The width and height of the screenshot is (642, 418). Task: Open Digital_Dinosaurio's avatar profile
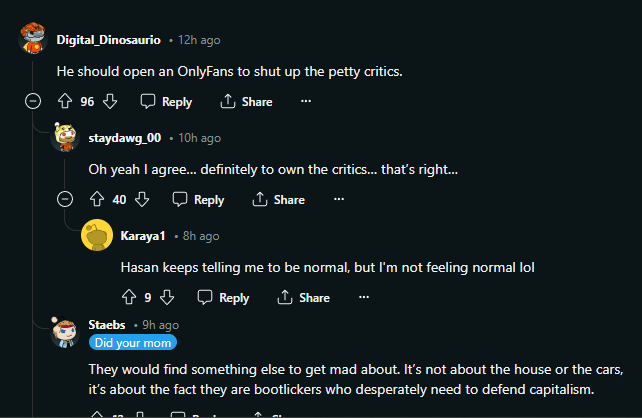33,38
